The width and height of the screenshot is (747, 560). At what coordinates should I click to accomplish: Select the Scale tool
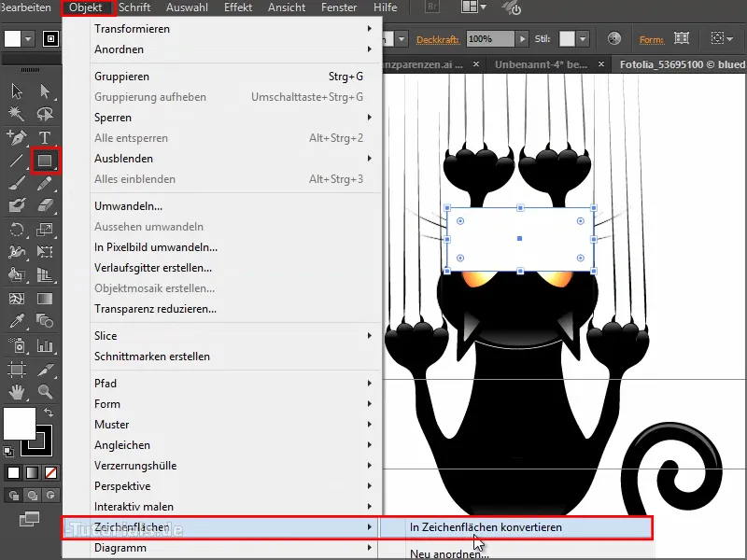(45, 230)
